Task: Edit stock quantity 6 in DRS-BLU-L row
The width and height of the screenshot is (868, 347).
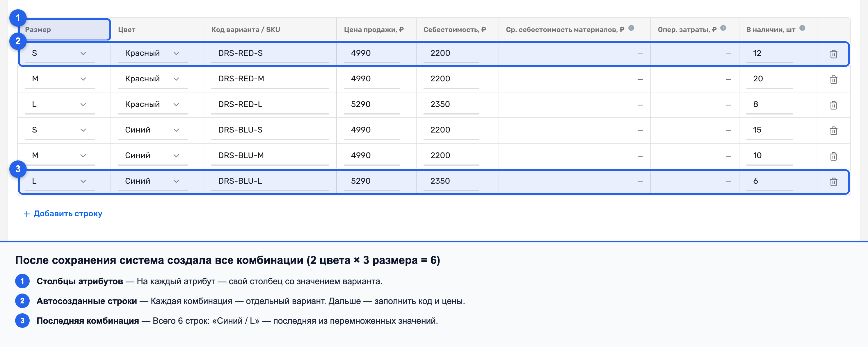Action: (x=769, y=181)
